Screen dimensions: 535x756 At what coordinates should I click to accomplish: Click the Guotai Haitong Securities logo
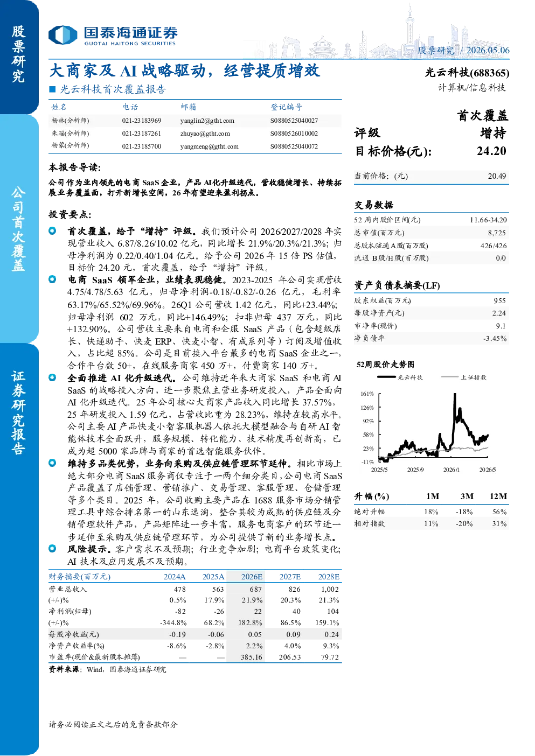tap(113, 36)
